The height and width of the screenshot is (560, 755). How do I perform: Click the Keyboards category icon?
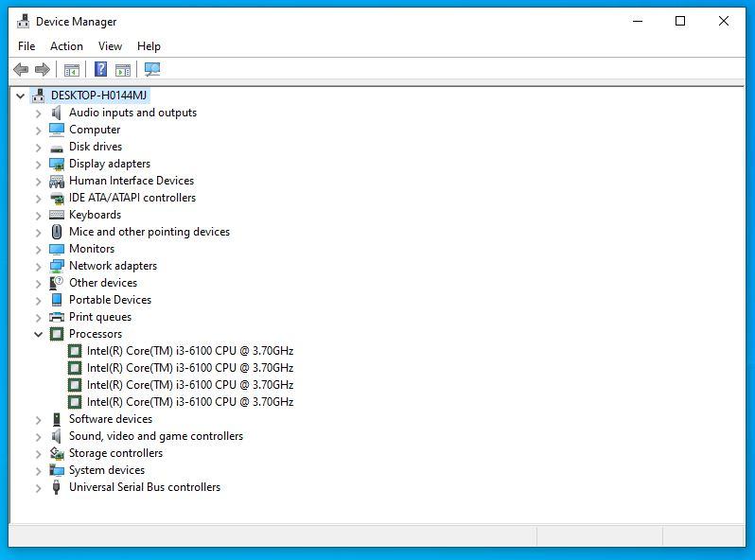pyautogui.click(x=57, y=215)
